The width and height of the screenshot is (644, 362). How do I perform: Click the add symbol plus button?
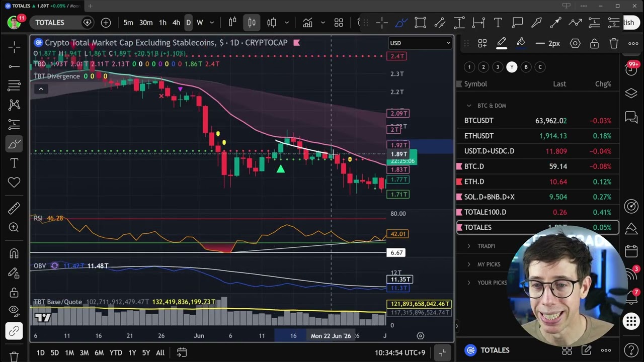[106, 23]
